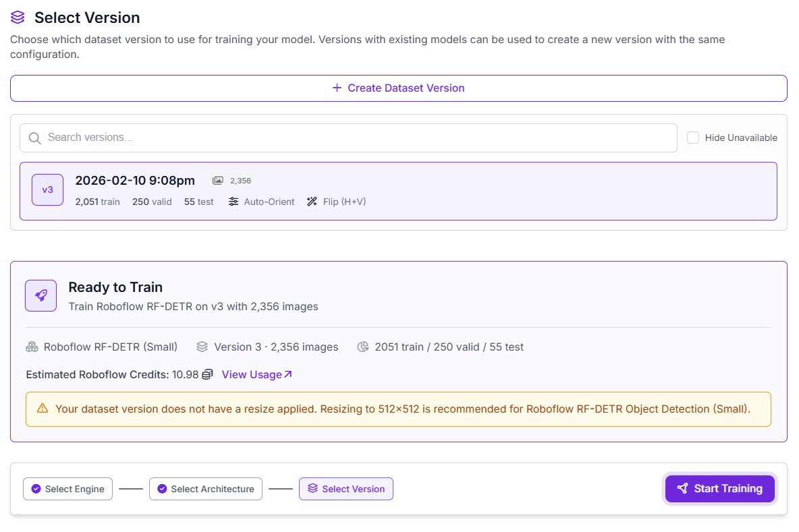This screenshot has height=532, width=799.
Task: Enable the Hide Unavailable checkbox
Action: coord(692,138)
